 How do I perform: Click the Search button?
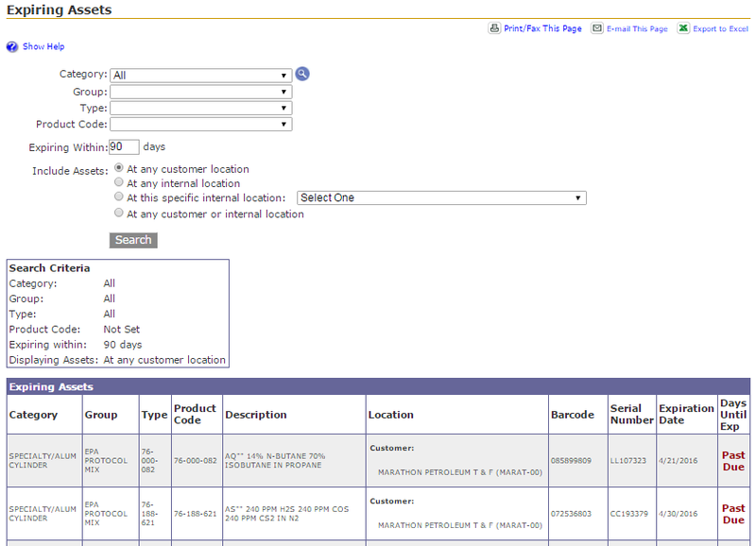pos(133,240)
